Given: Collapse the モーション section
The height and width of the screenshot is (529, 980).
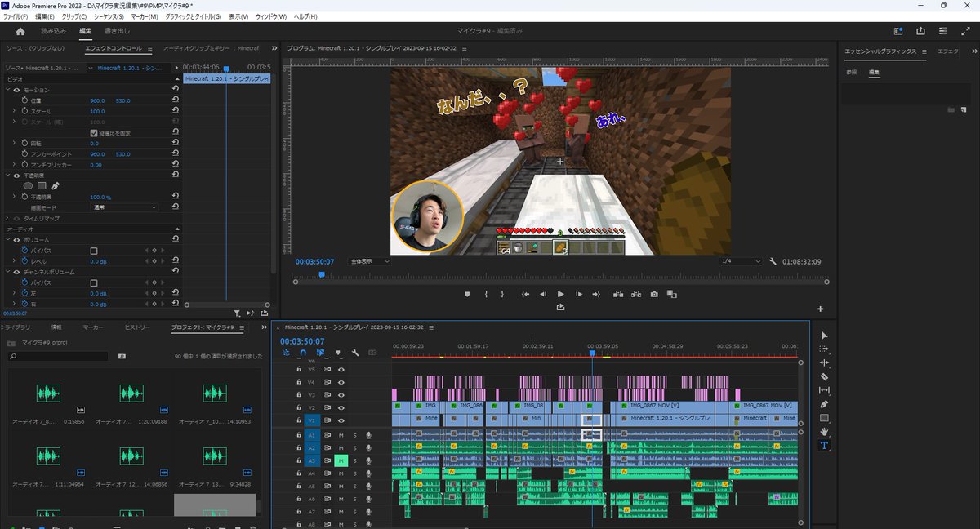Looking at the screenshot, I should 7,90.
